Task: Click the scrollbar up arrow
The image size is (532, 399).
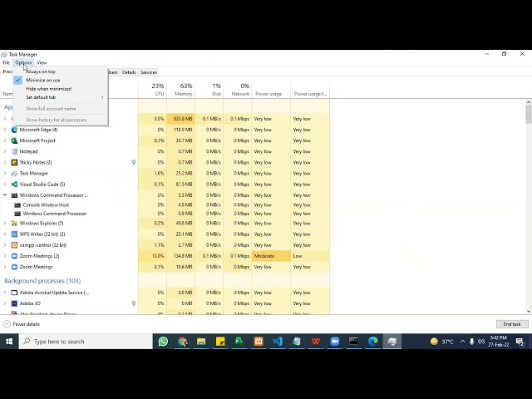Action: pos(529,101)
